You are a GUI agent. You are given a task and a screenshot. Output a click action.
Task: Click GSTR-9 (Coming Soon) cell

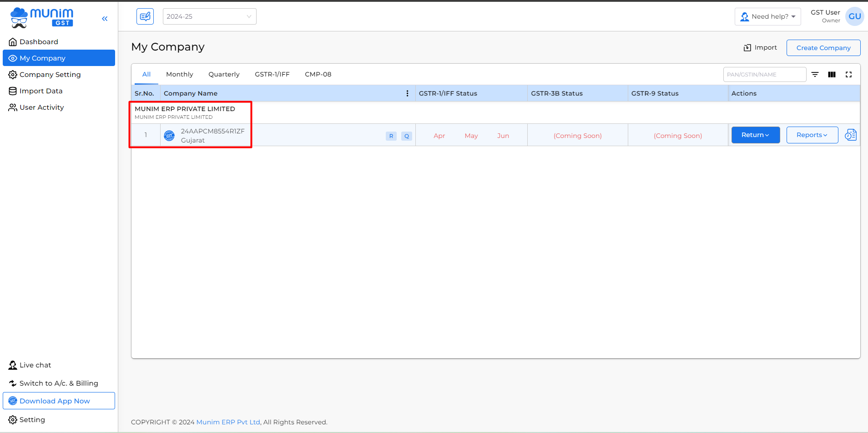(x=678, y=136)
